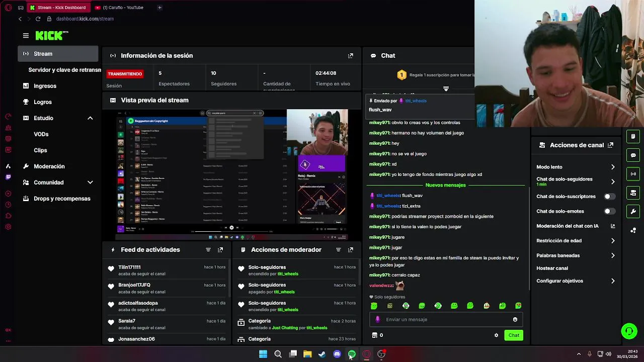This screenshot has width=644, height=362.
Task: Pop out the Feed de actividades panel
Action: (x=220, y=250)
